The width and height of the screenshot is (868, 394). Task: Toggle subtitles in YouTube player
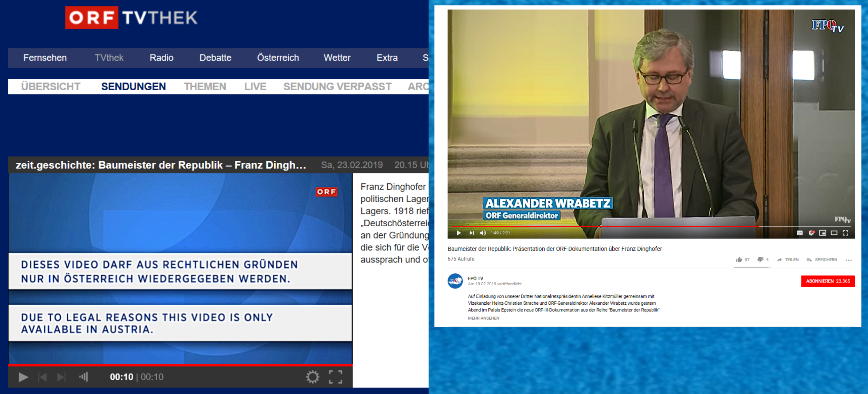800,233
